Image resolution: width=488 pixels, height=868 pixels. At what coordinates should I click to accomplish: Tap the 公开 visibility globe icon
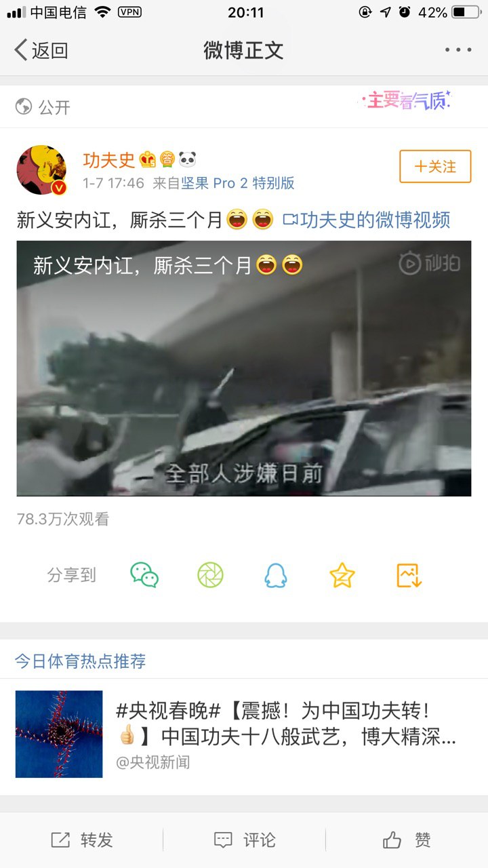[24, 106]
